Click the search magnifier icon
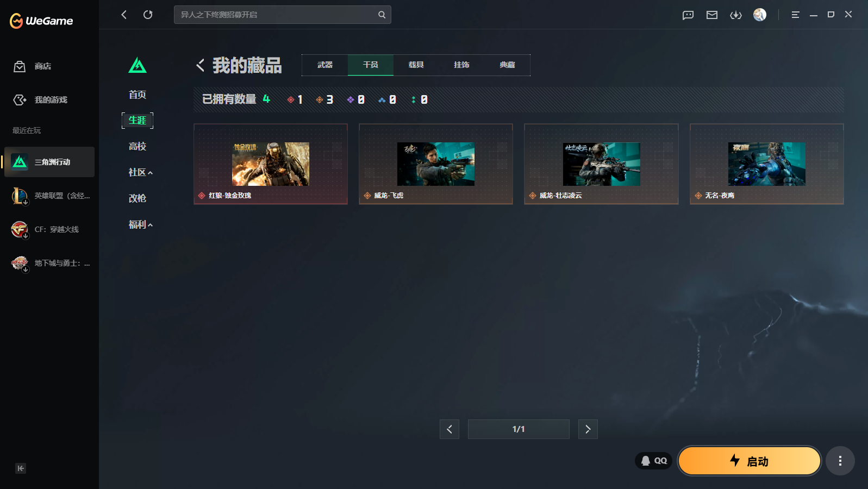The image size is (868, 489). (382, 15)
